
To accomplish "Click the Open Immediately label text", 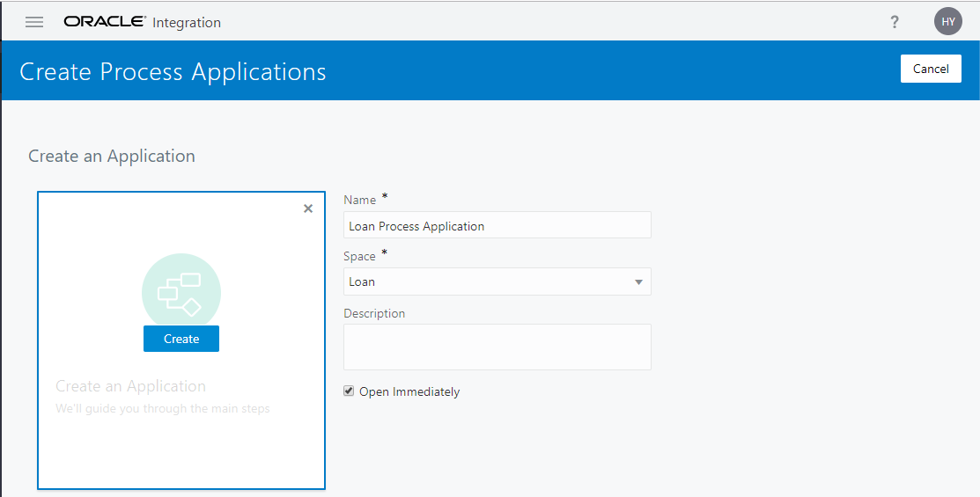I will (x=409, y=392).
